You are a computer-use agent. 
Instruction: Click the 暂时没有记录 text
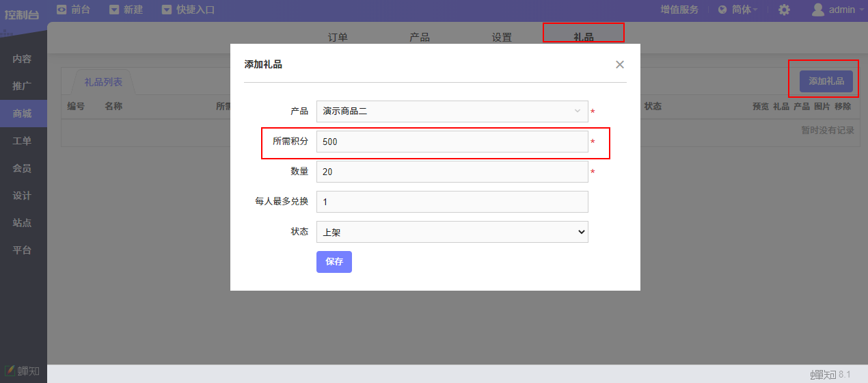click(x=827, y=130)
